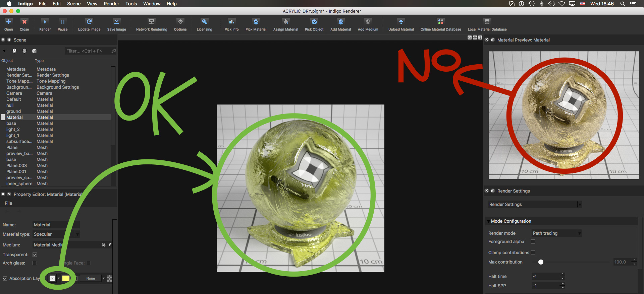Pause rendering with the Pause icon

[x=62, y=22]
